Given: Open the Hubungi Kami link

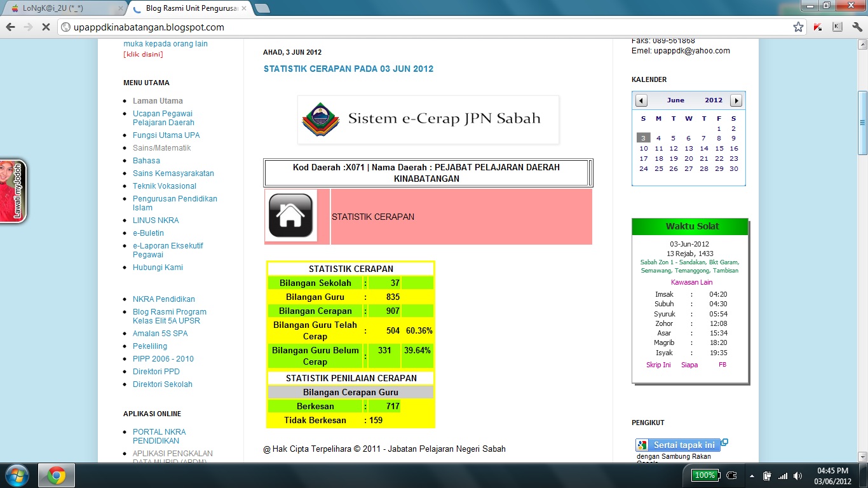Looking at the screenshot, I should click(158, 267).
